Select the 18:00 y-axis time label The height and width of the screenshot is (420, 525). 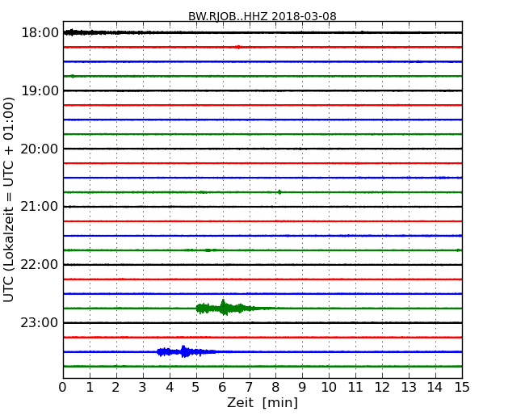pyautogui.click(x=40, y=33)
